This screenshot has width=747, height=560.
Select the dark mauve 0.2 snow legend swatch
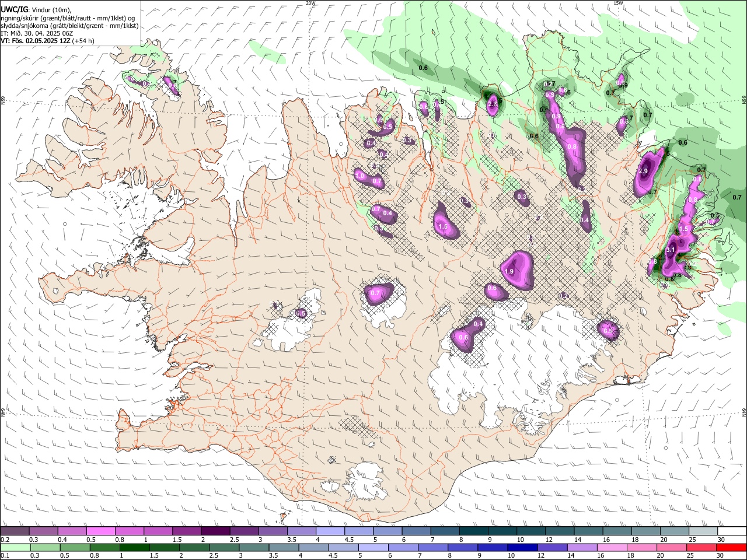click(x=15, y=531)
